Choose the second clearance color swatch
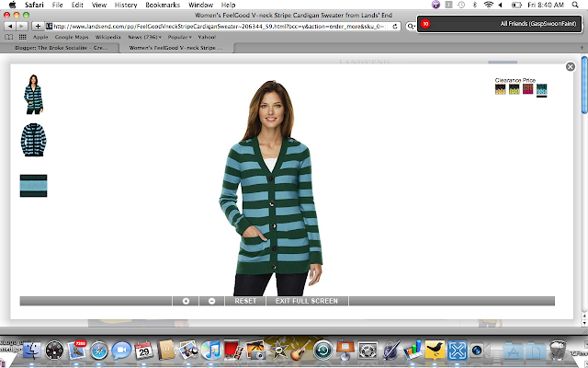This screenshot has height=368, width=588. (x=514, y=89)
